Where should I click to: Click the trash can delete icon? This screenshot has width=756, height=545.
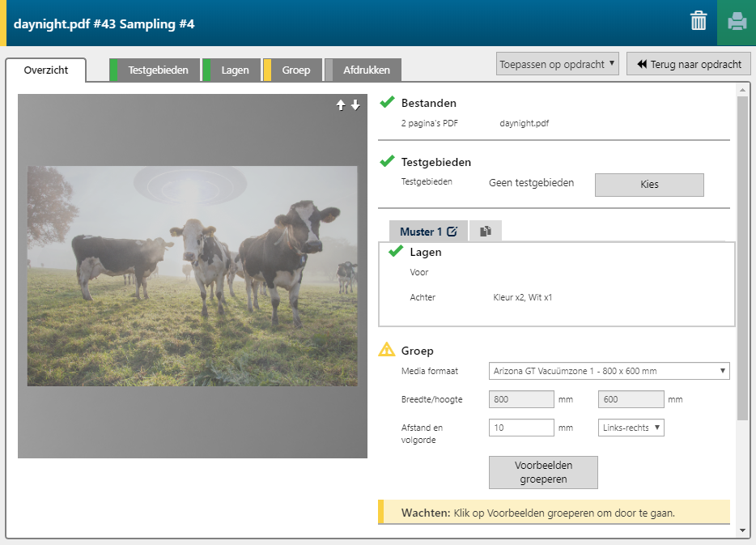click(698, 22)
